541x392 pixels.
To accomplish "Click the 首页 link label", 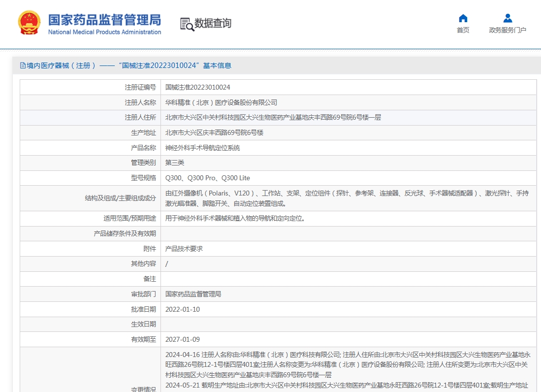I will tap(463, 31).
